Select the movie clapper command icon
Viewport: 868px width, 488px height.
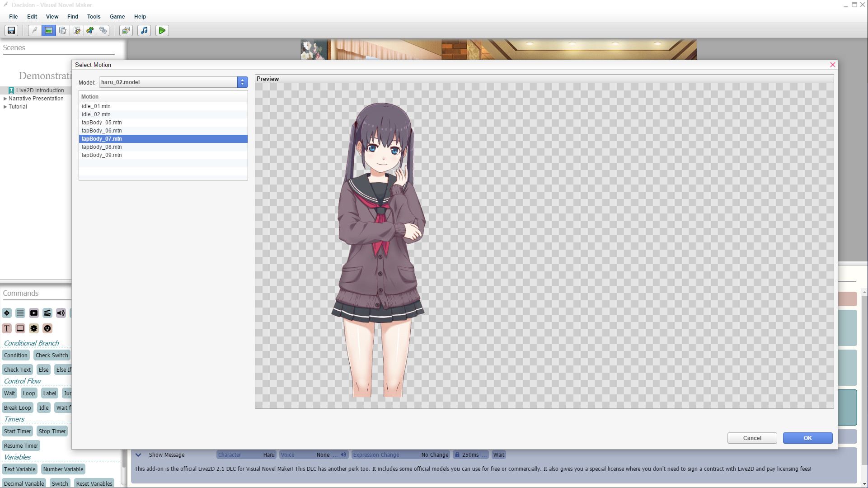click(x=47, y=313)
